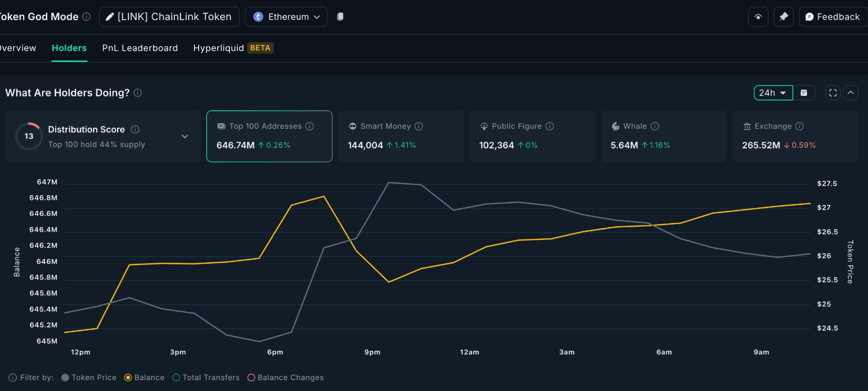Click info icon next to Token God Mode
Screen dimensions: 868x391
87,16
